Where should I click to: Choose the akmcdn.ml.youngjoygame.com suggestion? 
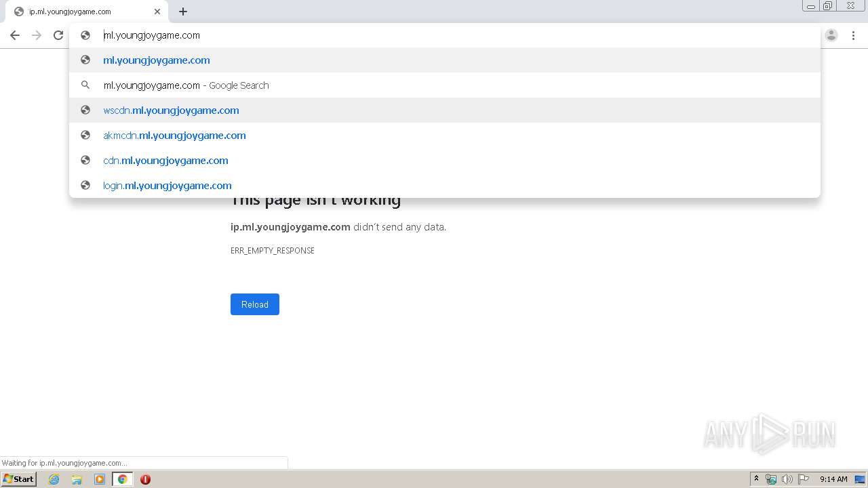[445, 136]
